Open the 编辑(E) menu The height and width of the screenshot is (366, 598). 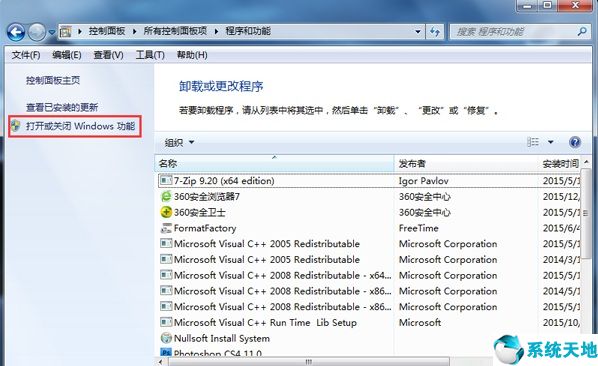click(x=67, y=55)
